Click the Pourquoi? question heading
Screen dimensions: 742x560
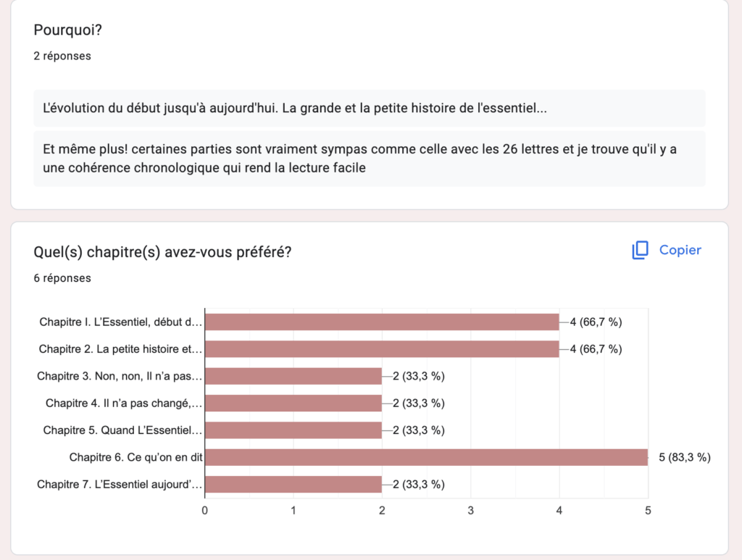click(x=67, y=30)
